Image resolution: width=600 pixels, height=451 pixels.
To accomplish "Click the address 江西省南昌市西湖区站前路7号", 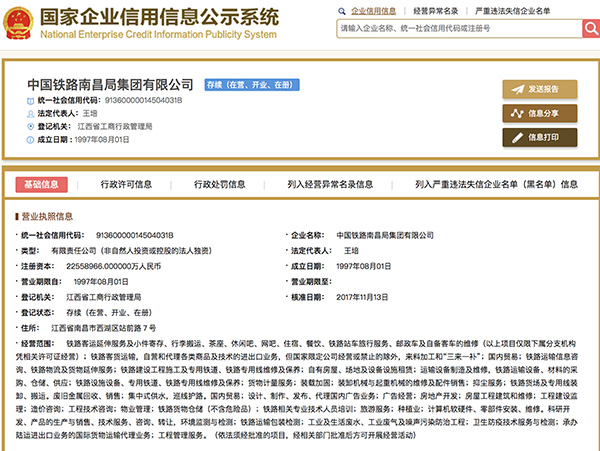I will click(104, 328).
